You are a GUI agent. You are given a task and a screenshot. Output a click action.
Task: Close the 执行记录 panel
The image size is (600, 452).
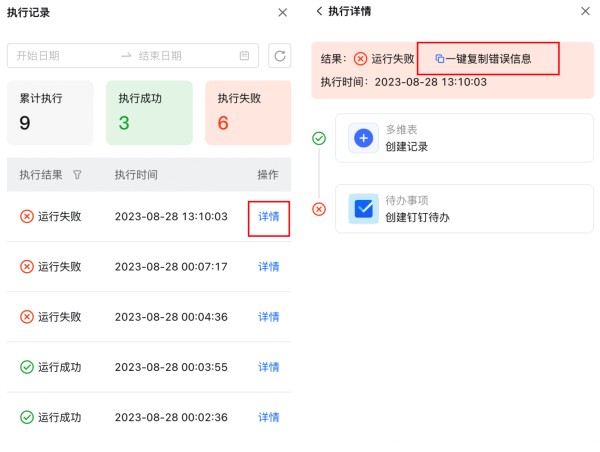(x=282, y=12)
